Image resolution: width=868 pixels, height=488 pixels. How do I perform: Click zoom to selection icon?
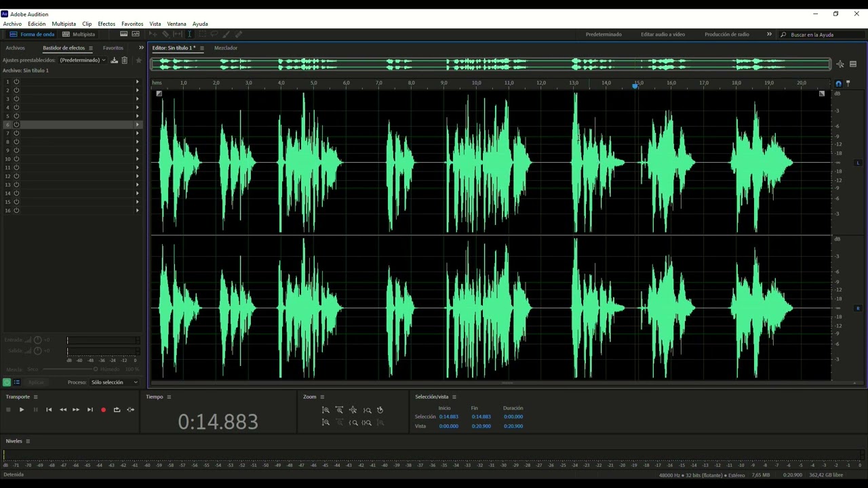(366, 422)
